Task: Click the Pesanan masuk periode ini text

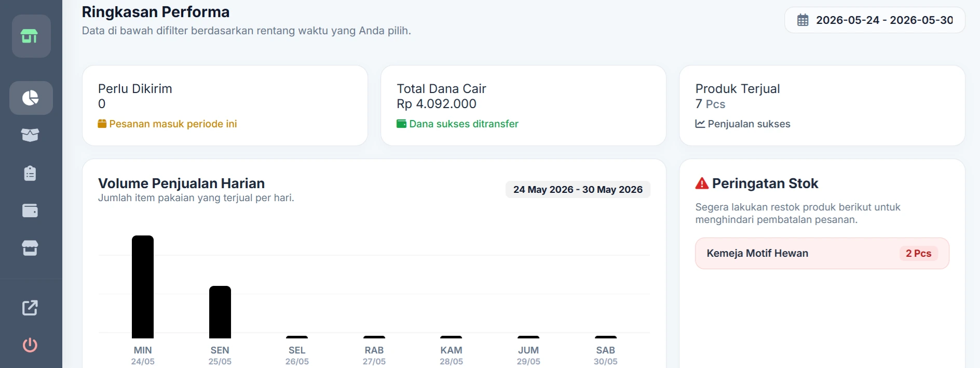Action: tap(173, 124)
